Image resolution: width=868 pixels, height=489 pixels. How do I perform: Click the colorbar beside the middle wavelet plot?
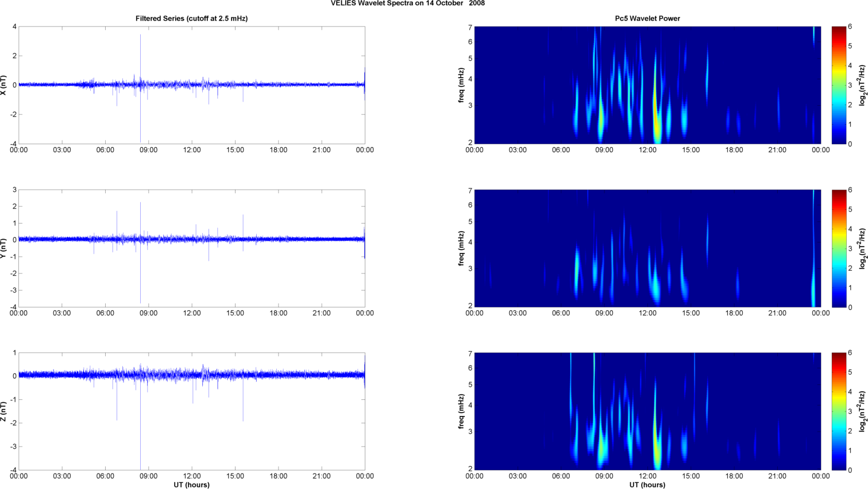pos(839,248)
